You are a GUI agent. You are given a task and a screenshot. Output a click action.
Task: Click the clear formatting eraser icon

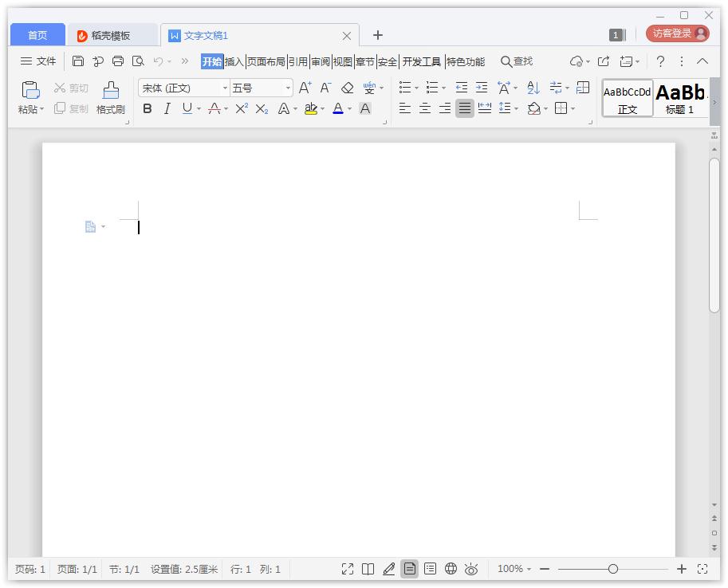[x=347, y=88]
